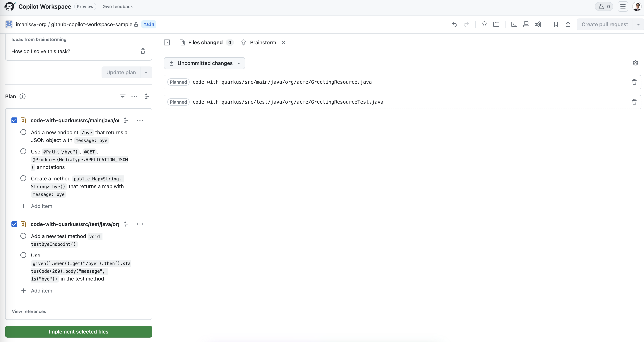Click Implement selected files button
Image resolution: width=644 pixels, height=342 pixels.
(78, 331)
